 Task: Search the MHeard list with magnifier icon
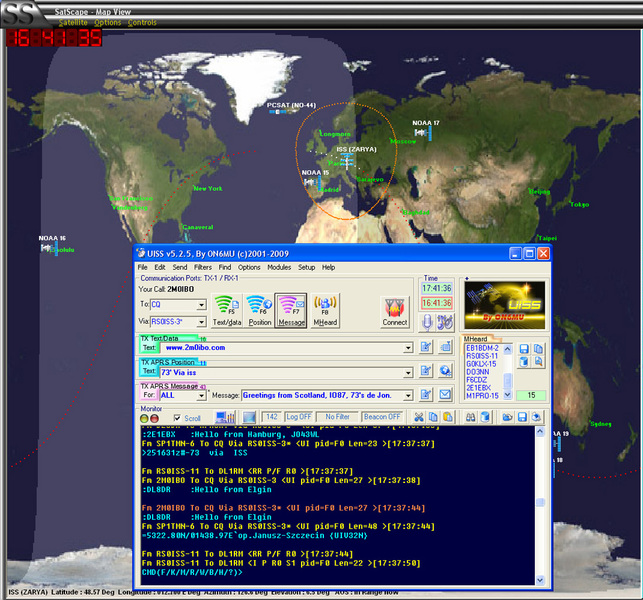pos(538,362)
